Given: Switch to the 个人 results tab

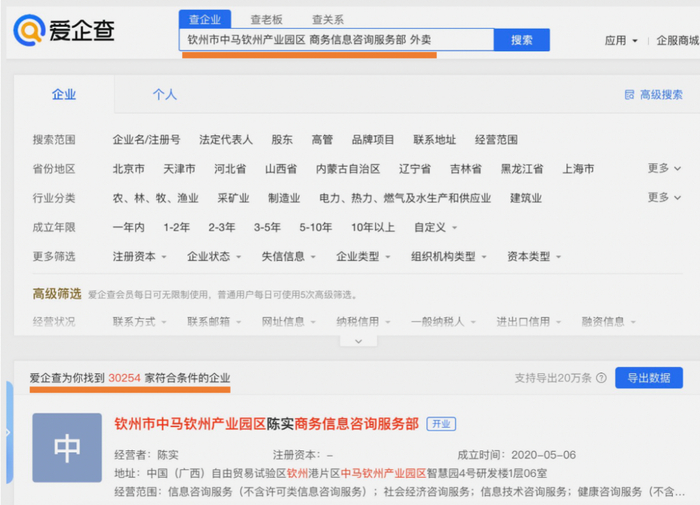Looking at the screenshot, I should pyautogui.click(x=165, y=94).
